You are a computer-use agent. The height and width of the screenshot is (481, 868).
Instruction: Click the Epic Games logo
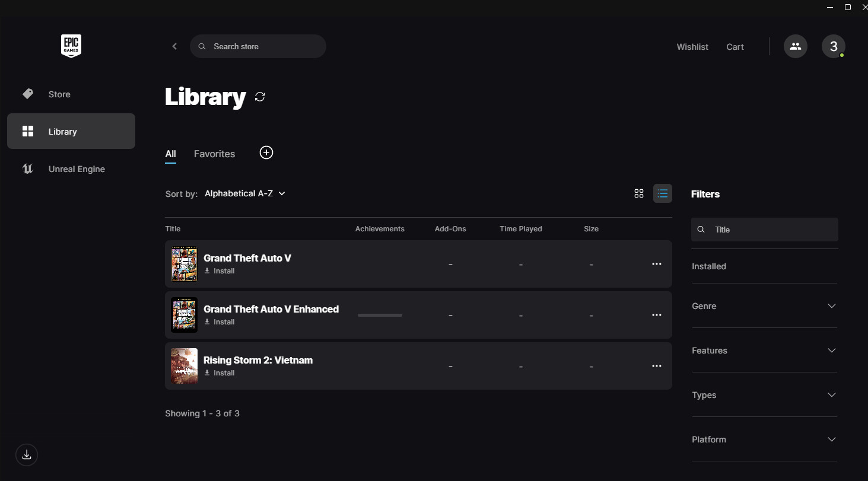point(71,46)
